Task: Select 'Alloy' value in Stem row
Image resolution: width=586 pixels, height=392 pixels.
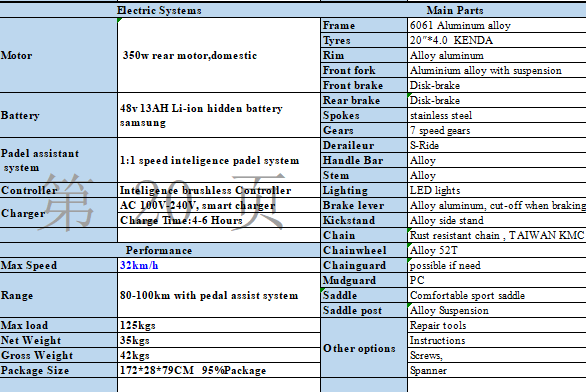Action: (x=497, y=175)
